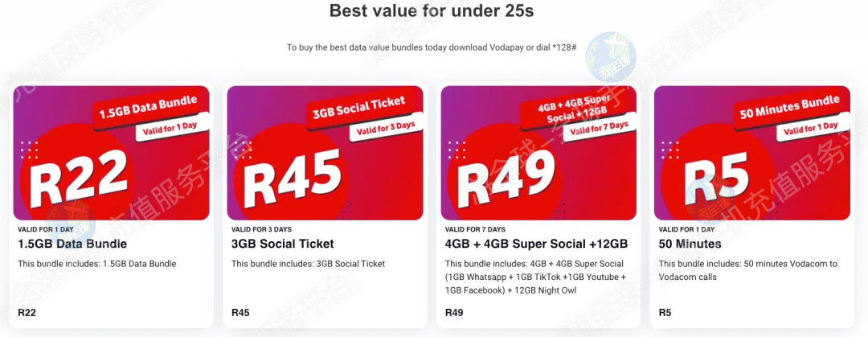Image resolution: width=868 pixels, height=337 pixels.
Task: Select the small R45 price at card bottom
Action: 240,313
